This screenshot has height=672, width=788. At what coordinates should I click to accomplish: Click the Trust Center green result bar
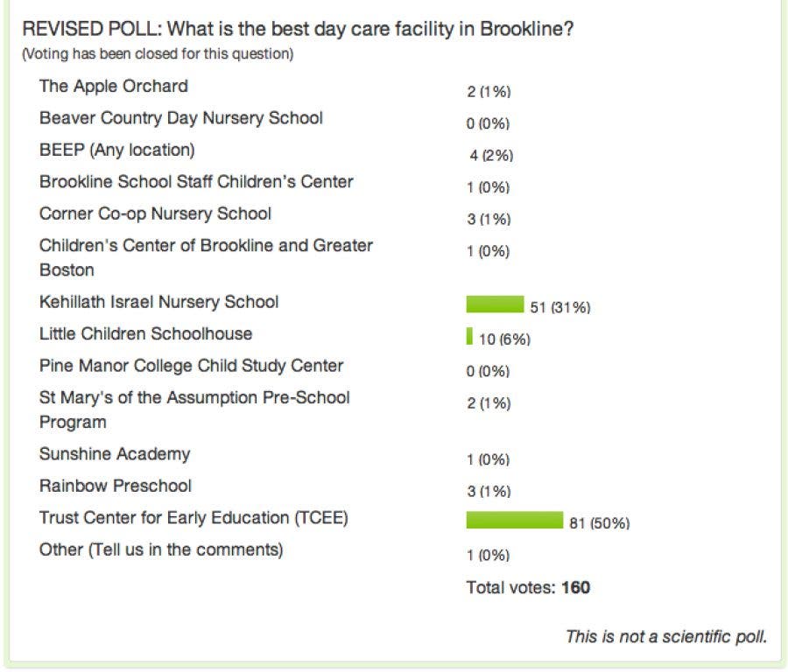(514, 521)
